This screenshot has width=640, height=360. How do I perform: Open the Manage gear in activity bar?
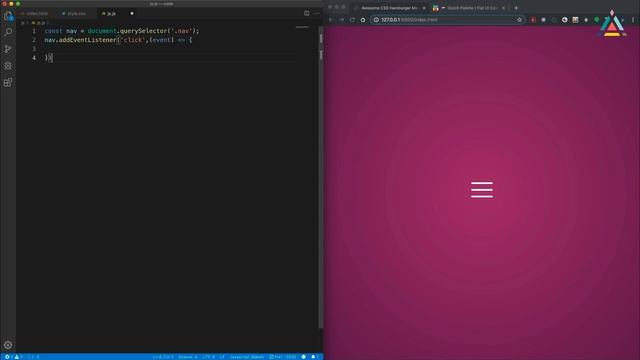[x=8, y=345]
